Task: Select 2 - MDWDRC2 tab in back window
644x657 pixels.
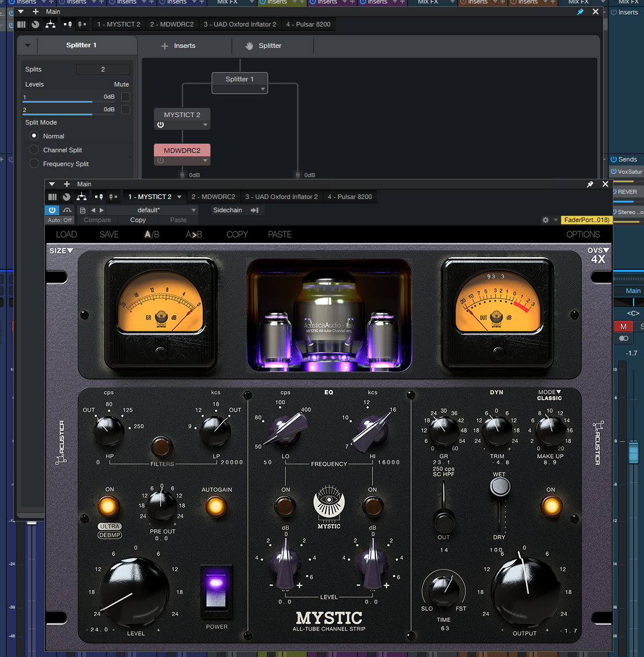Action: 172,24
